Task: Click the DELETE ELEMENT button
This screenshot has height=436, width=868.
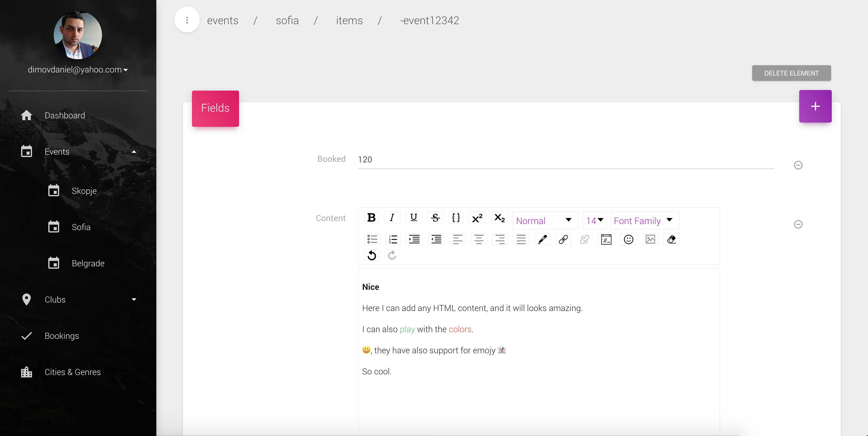Action: click(x=791, y=73)
